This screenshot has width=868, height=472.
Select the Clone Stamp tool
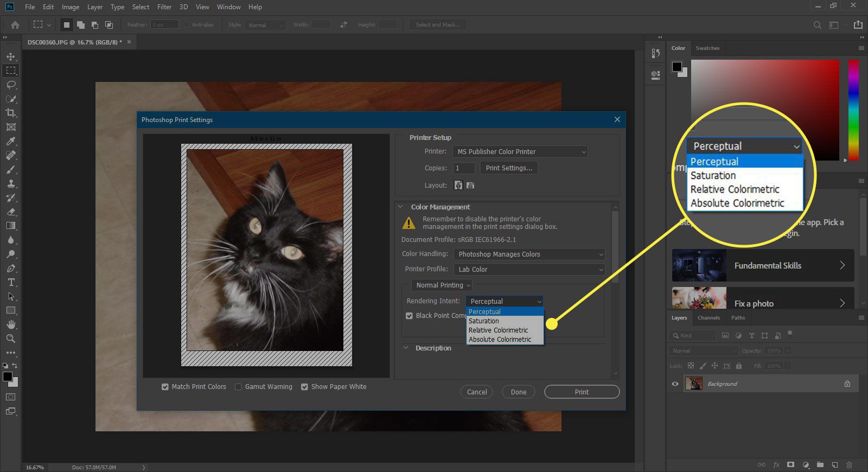coord(11,183)
